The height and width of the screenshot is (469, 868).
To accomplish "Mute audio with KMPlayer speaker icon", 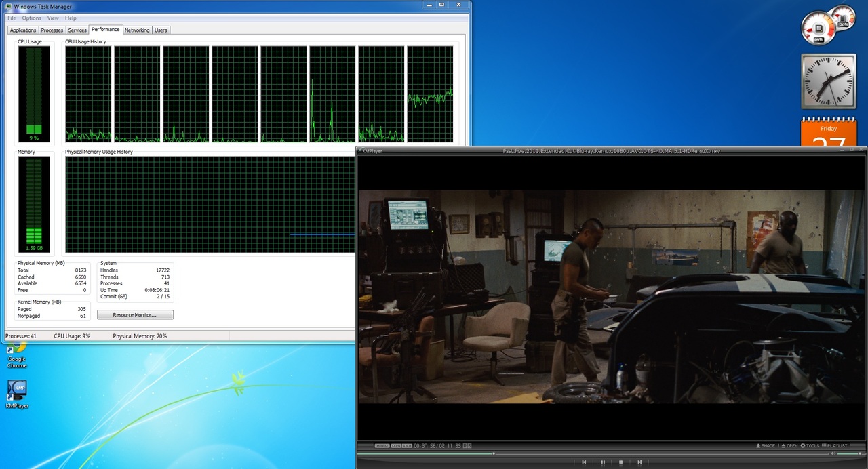I will pos(833,453).
